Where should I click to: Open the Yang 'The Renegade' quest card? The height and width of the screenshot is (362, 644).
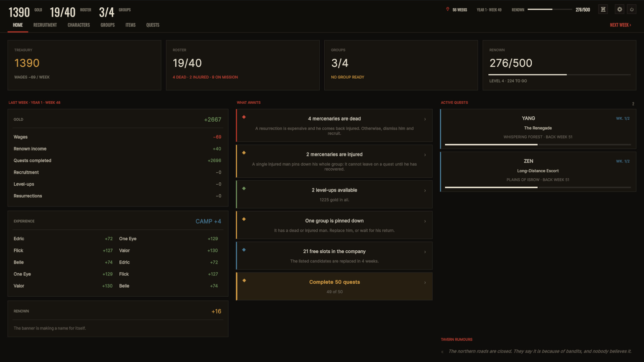click(538, 129)
